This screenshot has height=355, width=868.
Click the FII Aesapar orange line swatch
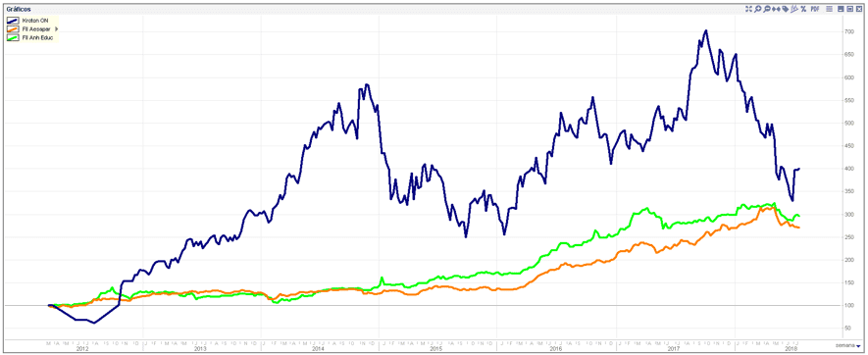[x=14, y=28]
